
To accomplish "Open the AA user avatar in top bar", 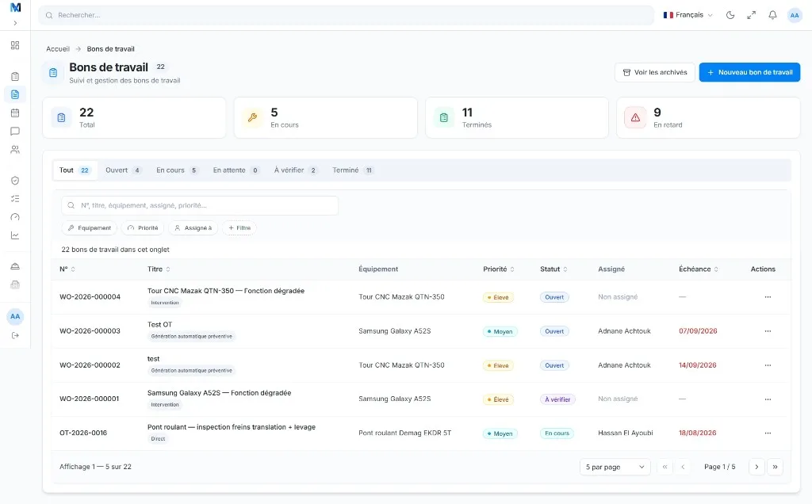I will [x=795, y=16].
